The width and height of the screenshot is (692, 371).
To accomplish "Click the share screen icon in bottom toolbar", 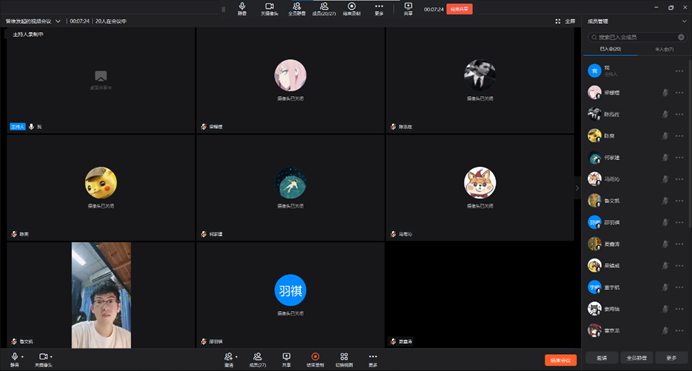I will (286, 356).
